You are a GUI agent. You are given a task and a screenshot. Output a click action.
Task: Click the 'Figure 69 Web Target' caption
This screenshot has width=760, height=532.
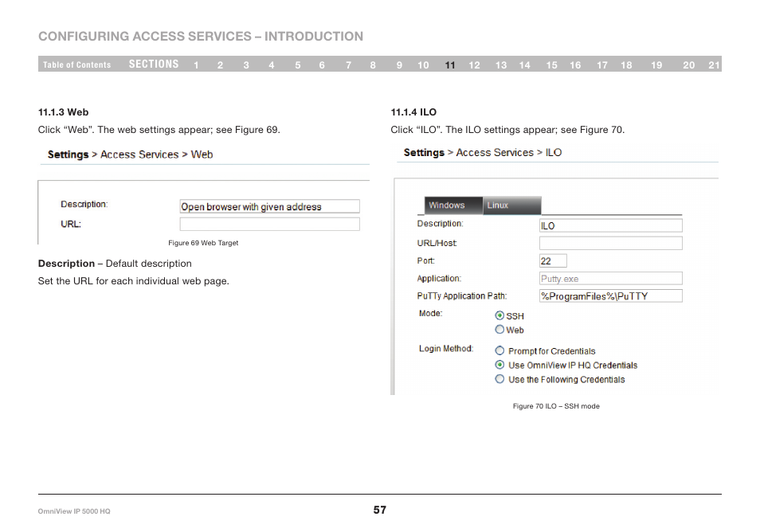[203, 243]
